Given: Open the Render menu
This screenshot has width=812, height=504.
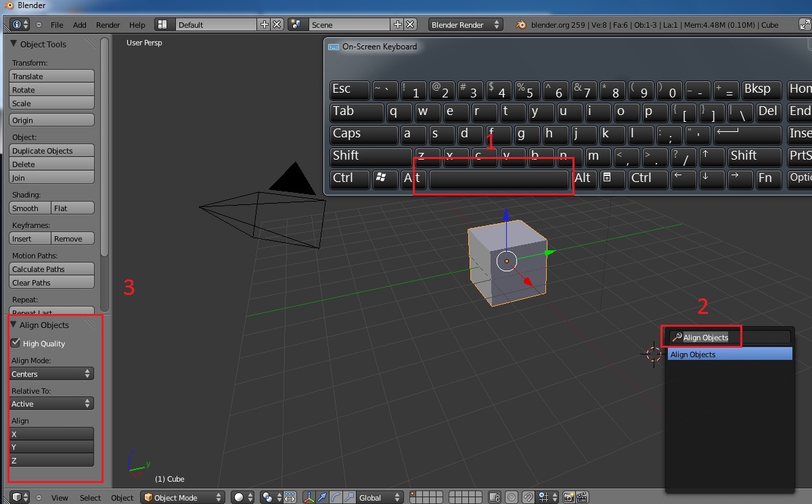Looking at the screenshot, I should tap(108, 24).
